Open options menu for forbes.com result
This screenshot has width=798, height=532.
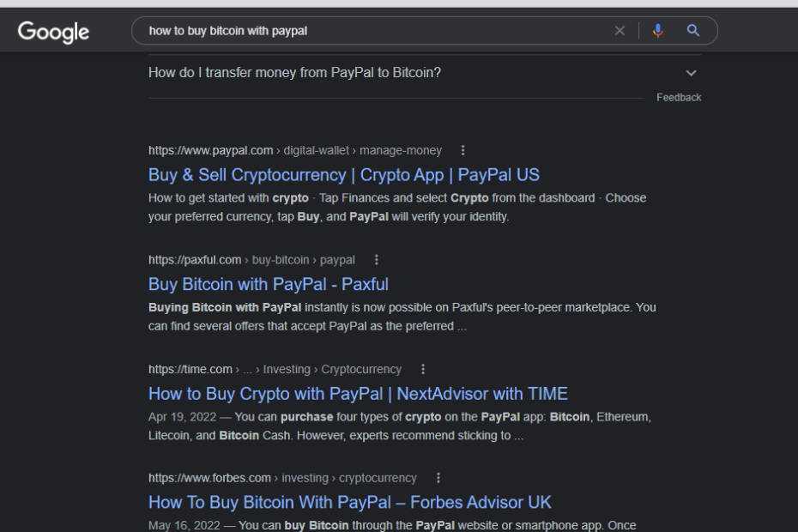(438, 478)
